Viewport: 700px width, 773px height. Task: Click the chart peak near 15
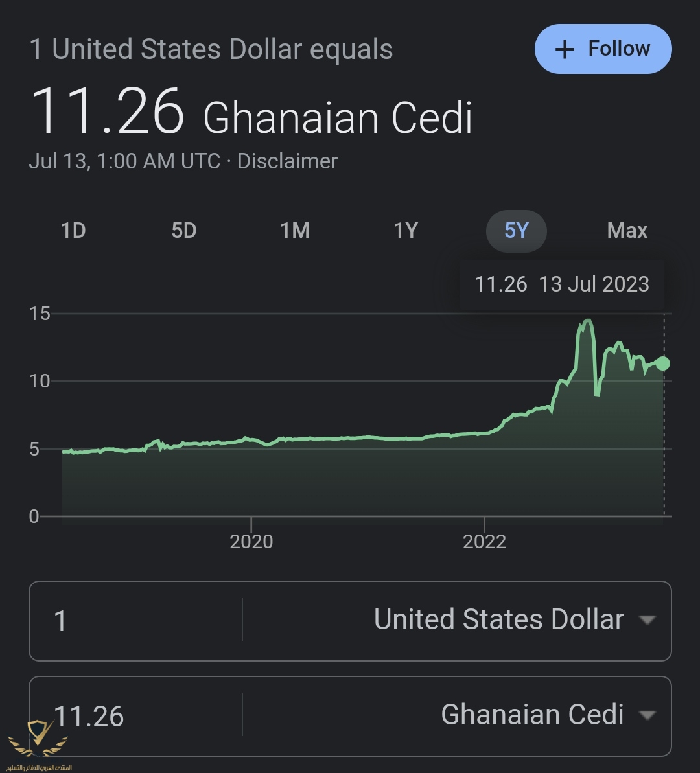click(x=587, y=321)
